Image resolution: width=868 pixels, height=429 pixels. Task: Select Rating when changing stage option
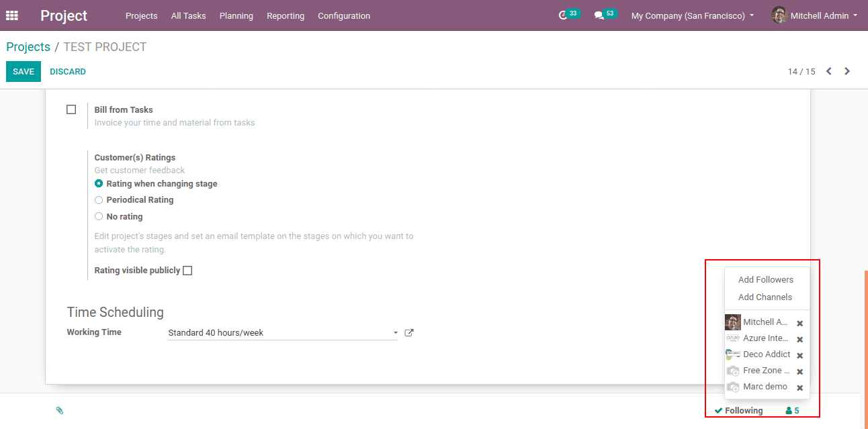(99, 183)
